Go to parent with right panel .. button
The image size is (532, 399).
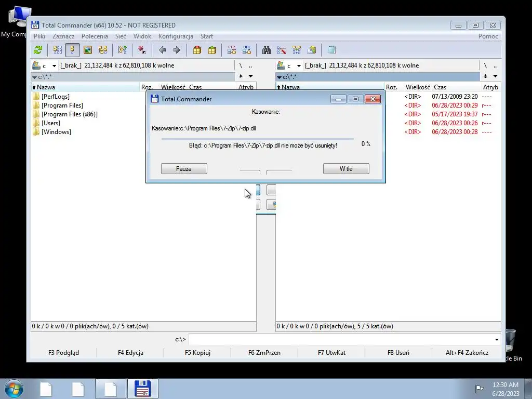495,66
